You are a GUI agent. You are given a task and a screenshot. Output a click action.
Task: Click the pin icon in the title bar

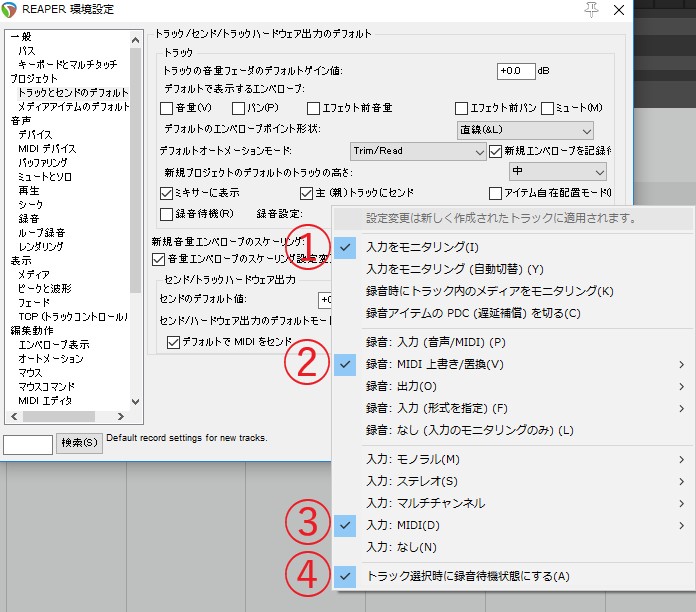click(x=591, y=10)
